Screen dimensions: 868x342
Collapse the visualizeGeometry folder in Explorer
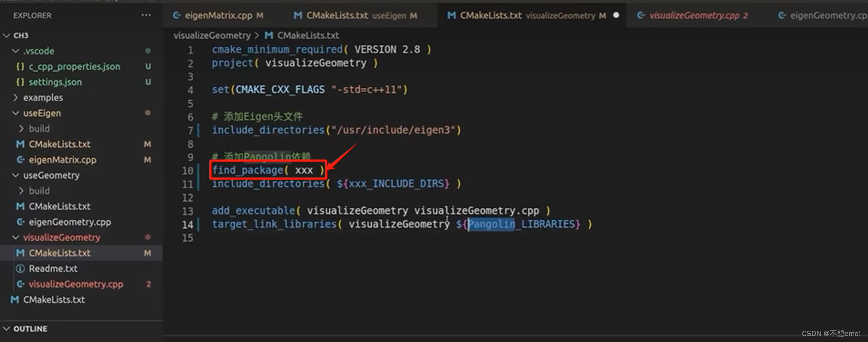tap(16, 237)
